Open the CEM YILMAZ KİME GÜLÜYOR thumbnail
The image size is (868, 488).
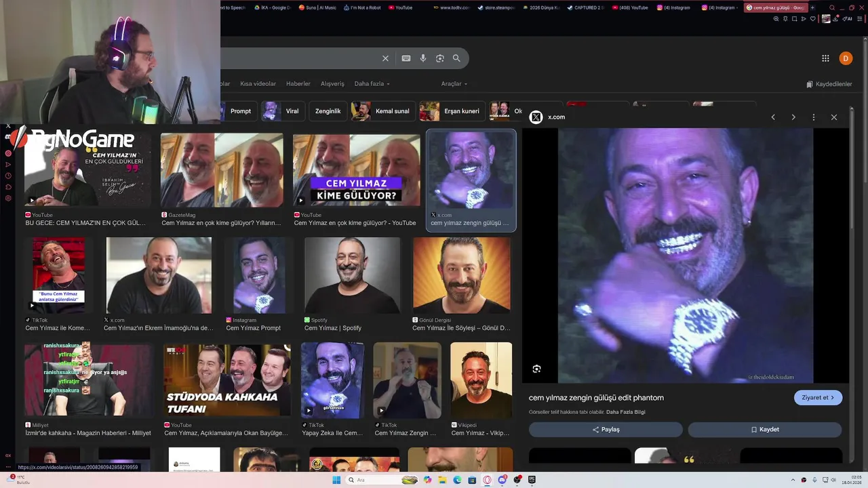[x=357, y=170]
